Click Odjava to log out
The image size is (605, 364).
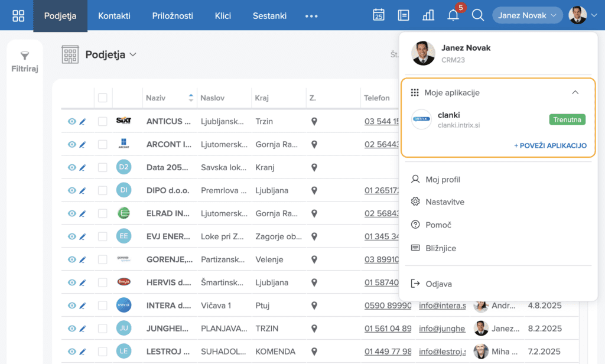438,284
